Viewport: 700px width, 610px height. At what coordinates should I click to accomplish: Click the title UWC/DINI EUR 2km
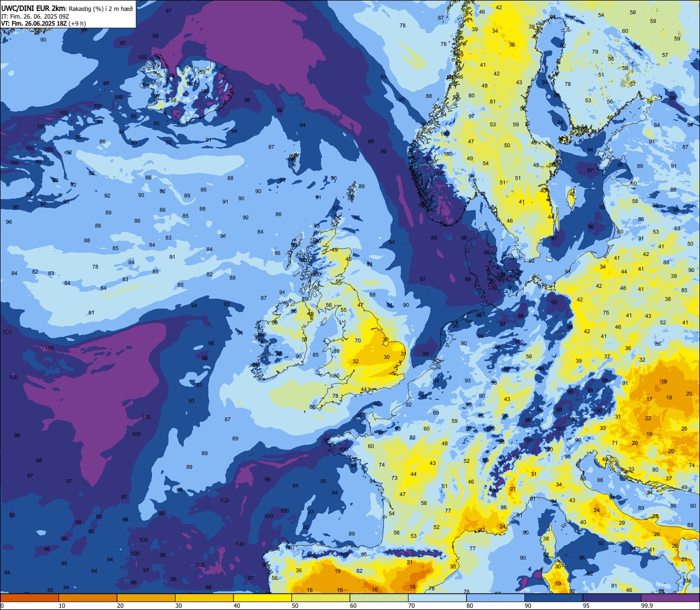(x=33, y=8)
